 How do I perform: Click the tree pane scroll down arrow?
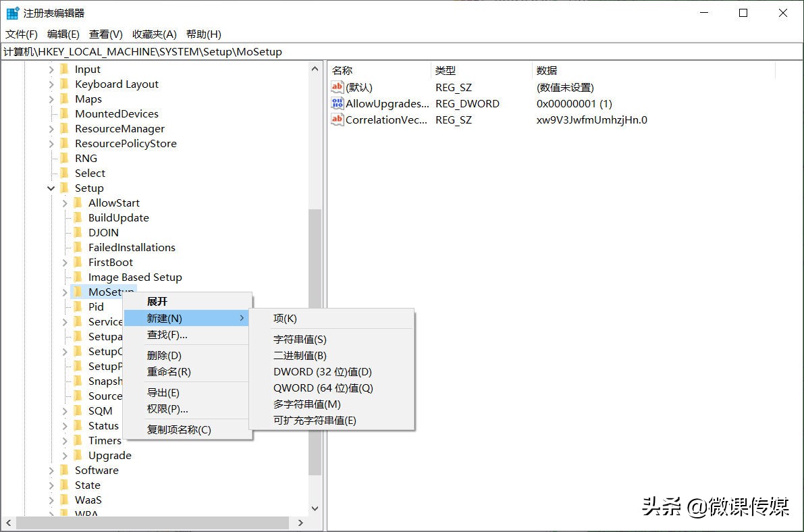pyautogui.click(x=315, y=508)
